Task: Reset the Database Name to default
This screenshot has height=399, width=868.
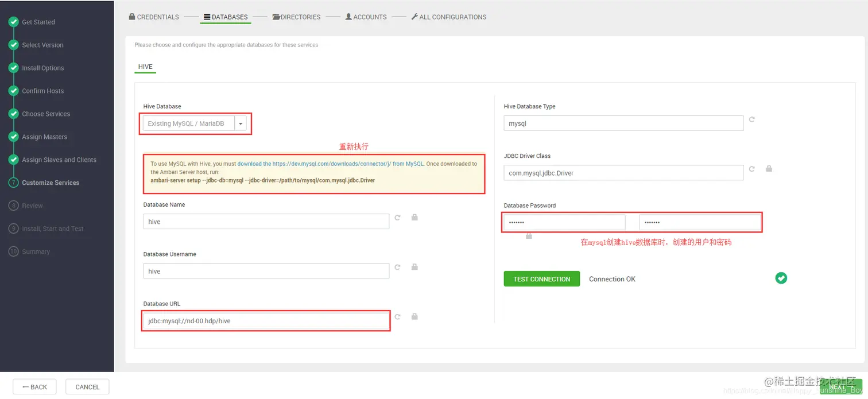Action: point(397,218)
